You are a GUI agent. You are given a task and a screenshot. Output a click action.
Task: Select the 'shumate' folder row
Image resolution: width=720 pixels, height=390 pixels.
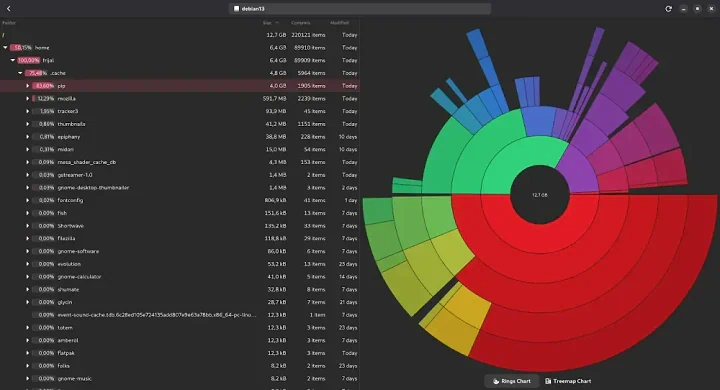tap(180, 289)
